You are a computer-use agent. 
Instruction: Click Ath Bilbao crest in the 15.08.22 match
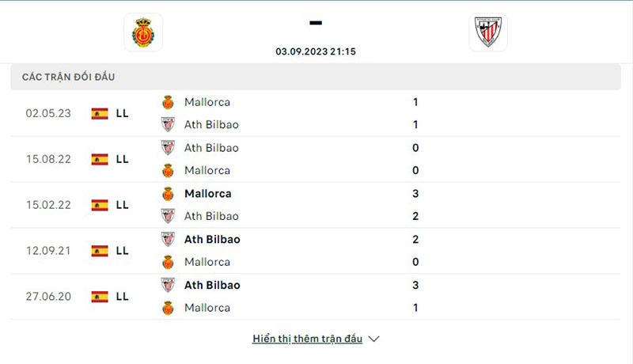click(x=168, y=148)
